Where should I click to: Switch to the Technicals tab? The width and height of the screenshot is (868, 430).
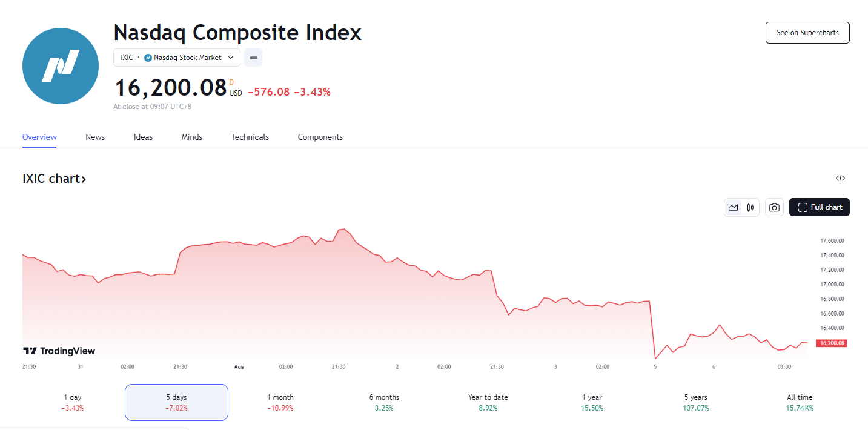250,137
